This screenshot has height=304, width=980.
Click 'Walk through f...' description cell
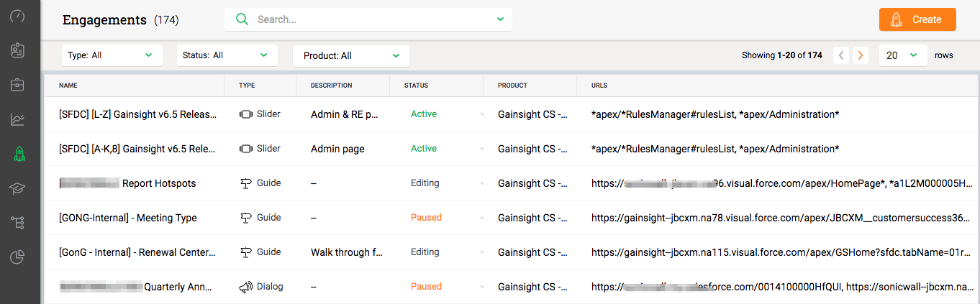pyautogui.click(x=346, y=252)
